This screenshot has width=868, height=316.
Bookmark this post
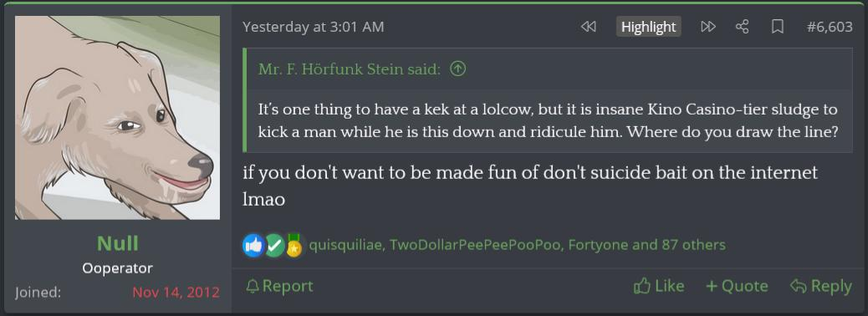(x=777, y=27)
